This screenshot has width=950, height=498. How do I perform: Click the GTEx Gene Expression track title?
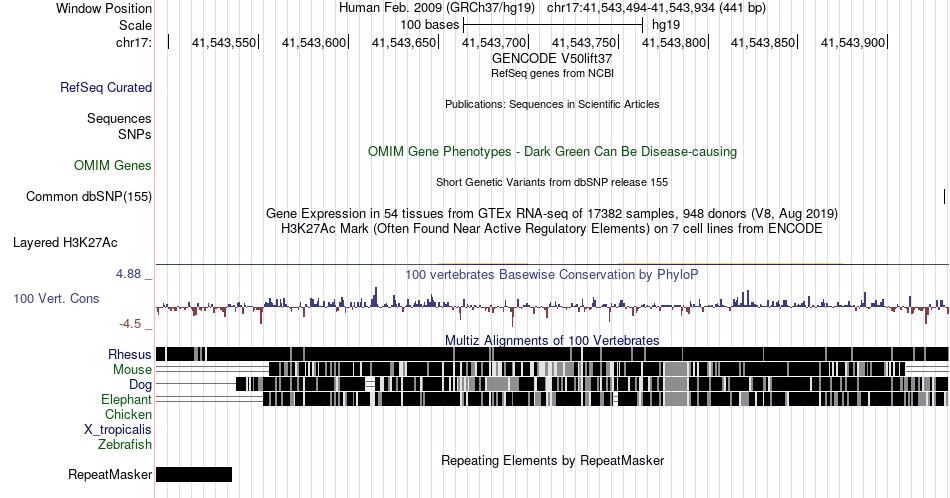pos(552,213)
